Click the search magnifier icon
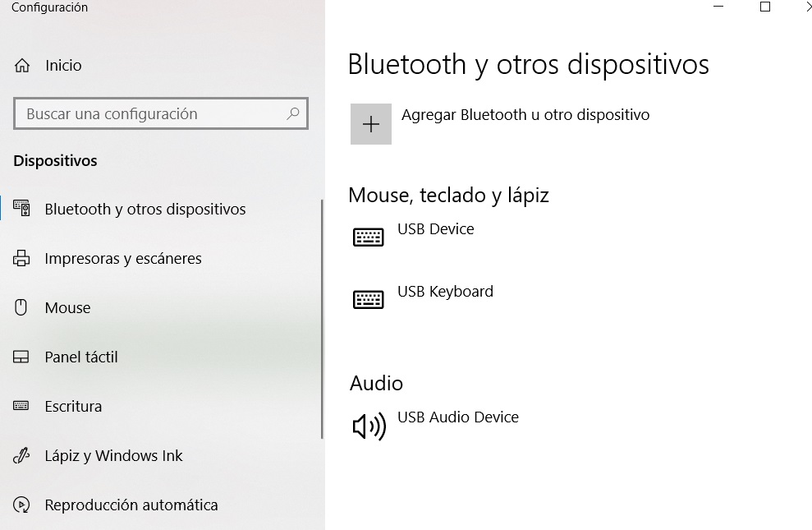The height and width of the screenshot is (530, 812). coord(293,114)
